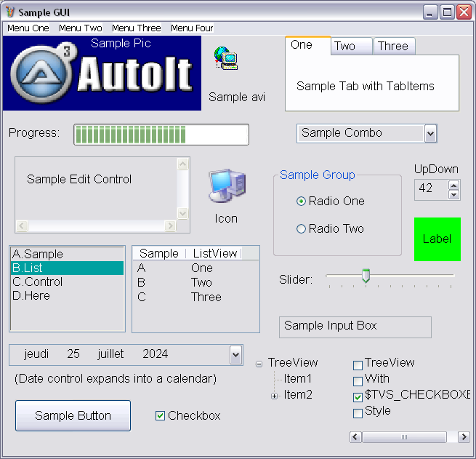Select D.Here in the list
Image resolution: width=476 pixels, height=459 pixels.
pos(67,295)
